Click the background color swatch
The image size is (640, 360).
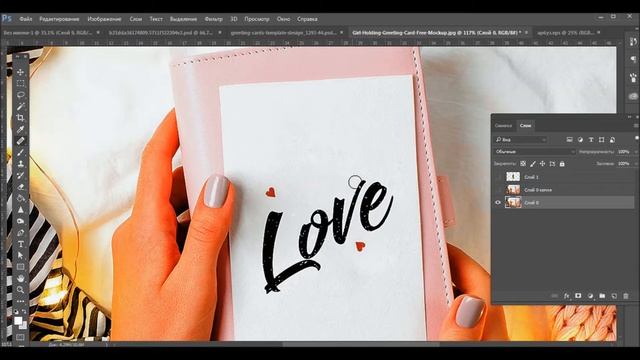tap(24, 326)
